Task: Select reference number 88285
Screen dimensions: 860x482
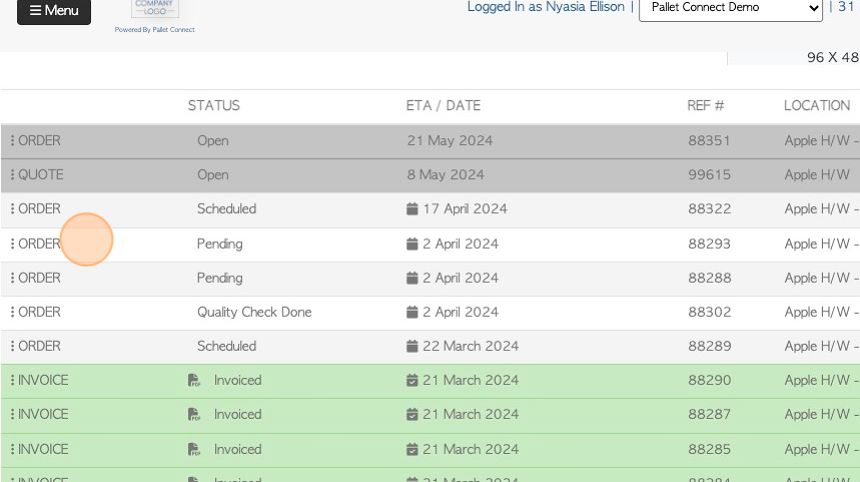Action: [709, 449]
